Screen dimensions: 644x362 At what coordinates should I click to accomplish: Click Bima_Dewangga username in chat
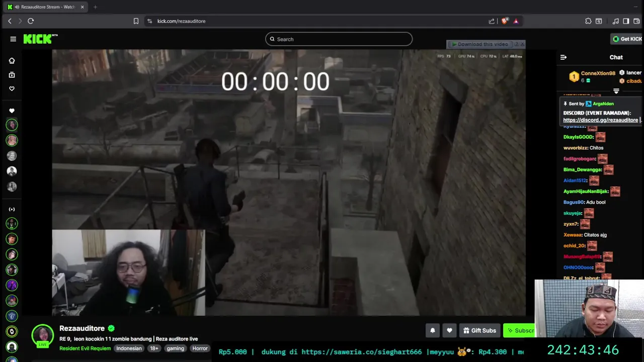coord(583,170)
